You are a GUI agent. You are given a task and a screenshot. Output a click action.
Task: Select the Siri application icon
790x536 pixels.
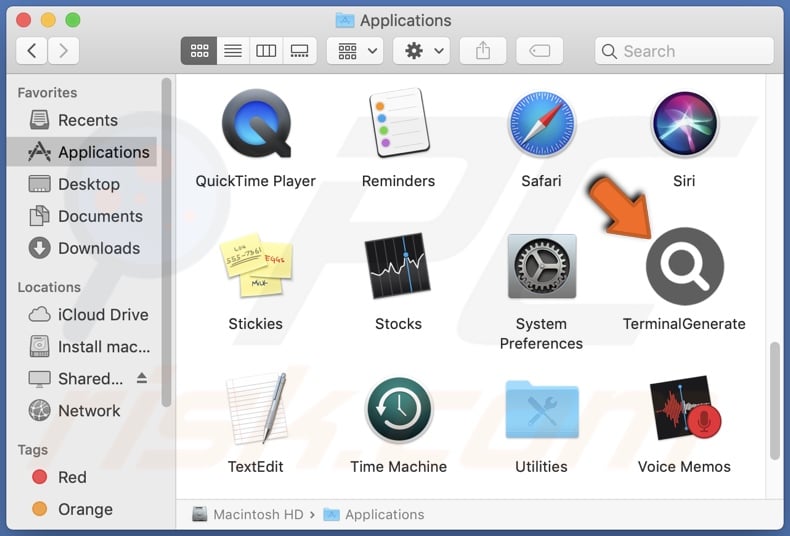tap(684, 124)
